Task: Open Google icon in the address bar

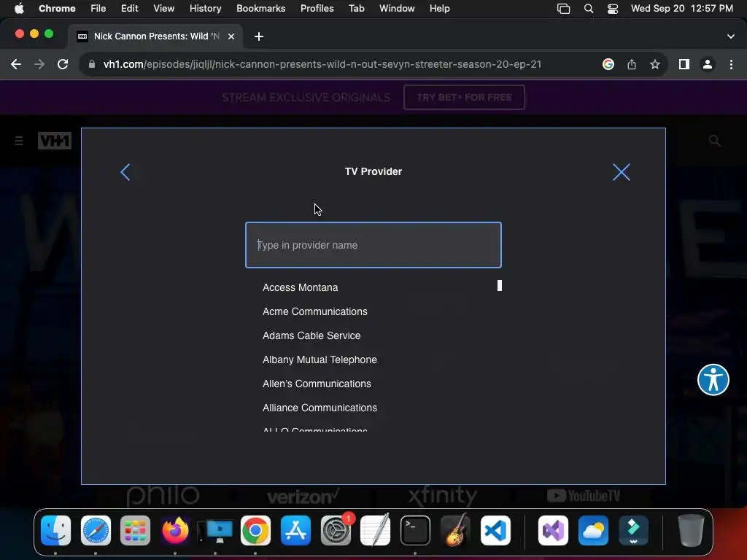Action: point(608,64)
